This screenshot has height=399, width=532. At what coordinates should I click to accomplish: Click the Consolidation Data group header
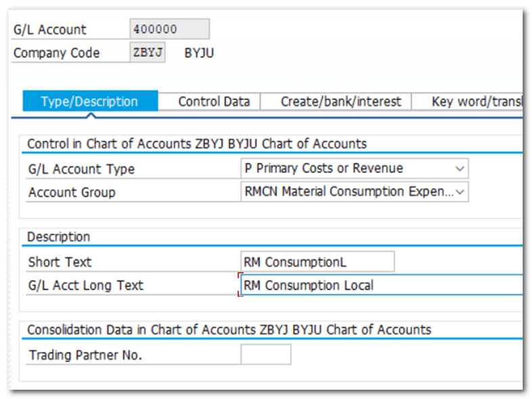[229, 330]
